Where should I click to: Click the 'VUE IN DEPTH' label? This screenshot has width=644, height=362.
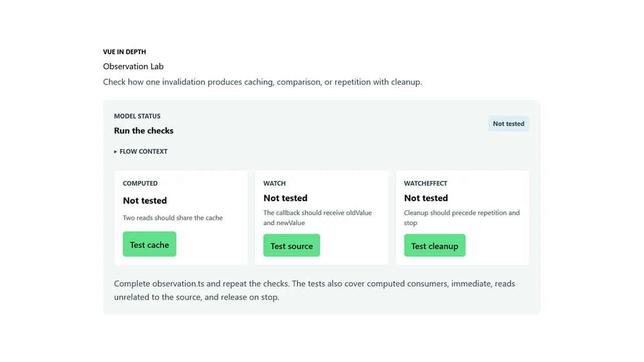click(125, 52)
